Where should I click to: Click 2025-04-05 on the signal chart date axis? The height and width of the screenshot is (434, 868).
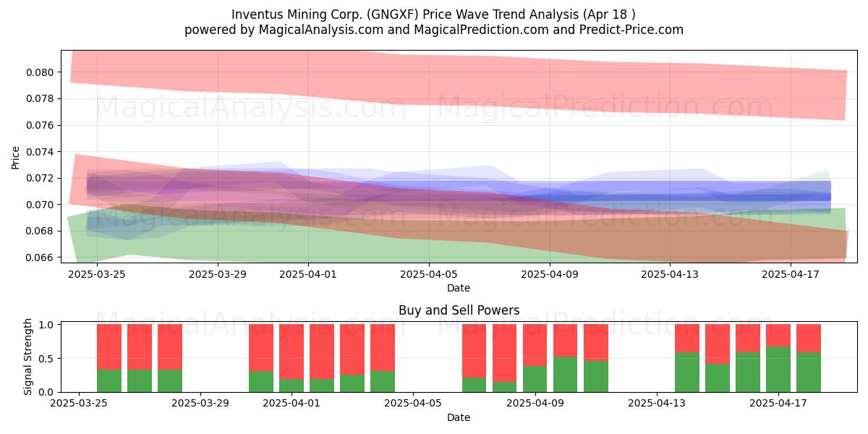[x=413, y=404]
